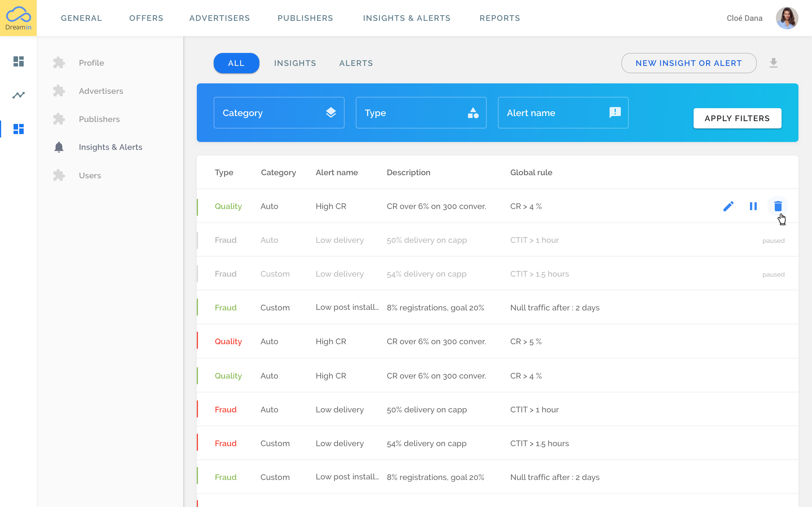The image size is (812, 507).
Task: Click the delete trash icon on High CR alert
Action: [778, 206]
